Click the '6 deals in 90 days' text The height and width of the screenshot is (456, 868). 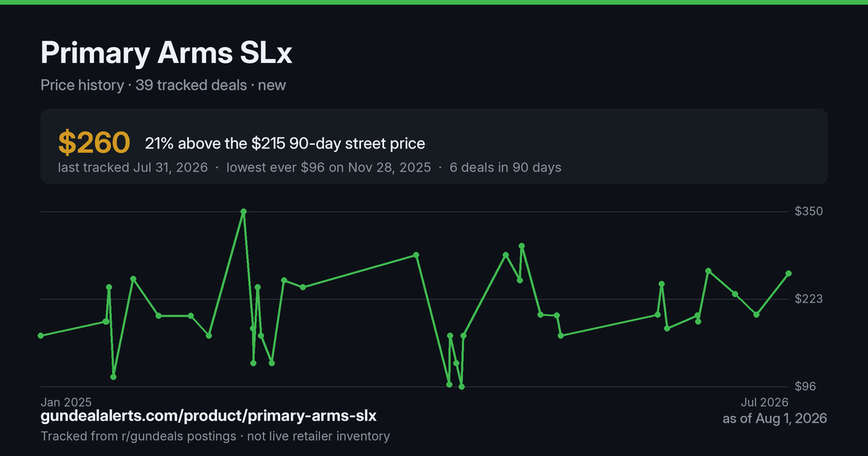[x=505, y=167]
